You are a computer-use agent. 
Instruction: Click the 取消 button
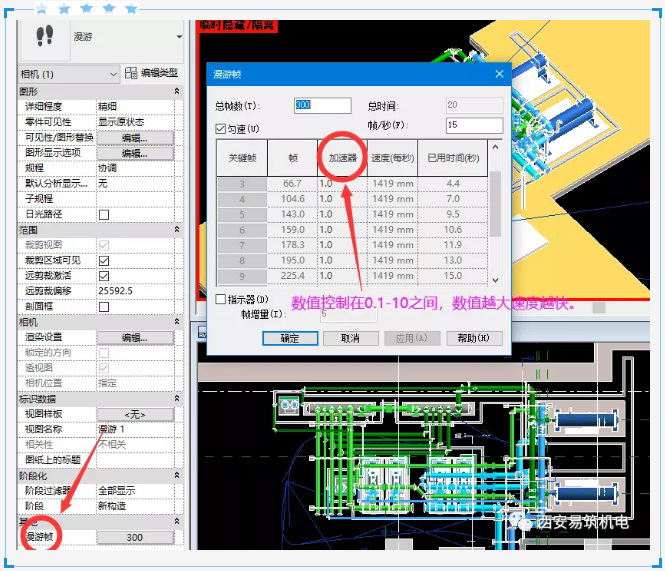click(x=351, y=339)
